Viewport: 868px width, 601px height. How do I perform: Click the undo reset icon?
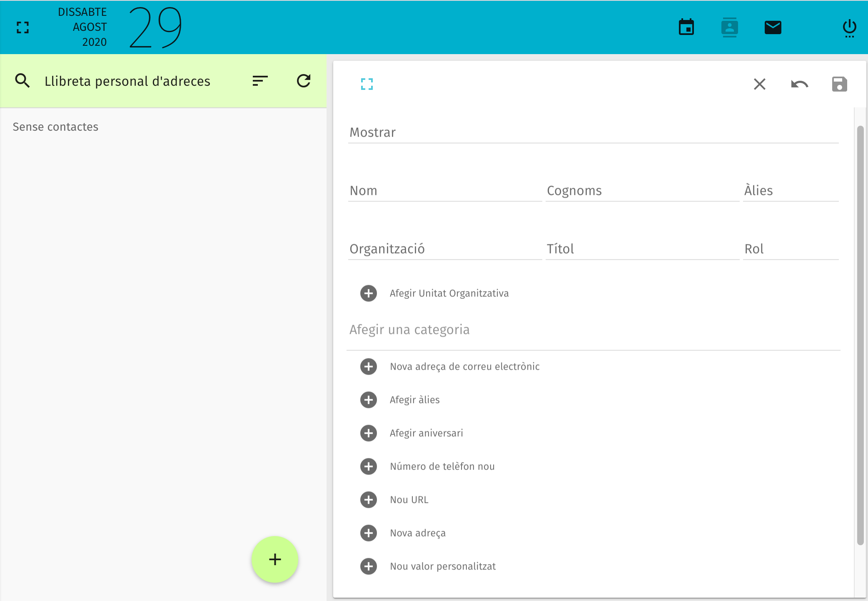point(799,84)
